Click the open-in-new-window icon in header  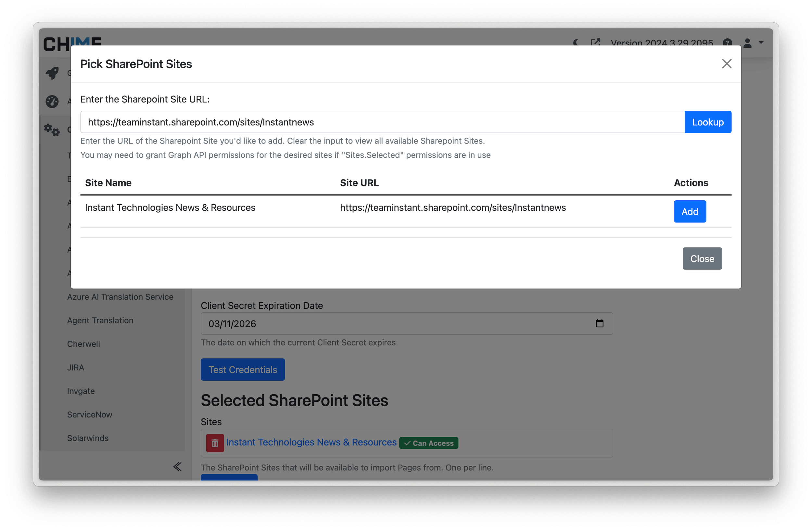point(595,43)
